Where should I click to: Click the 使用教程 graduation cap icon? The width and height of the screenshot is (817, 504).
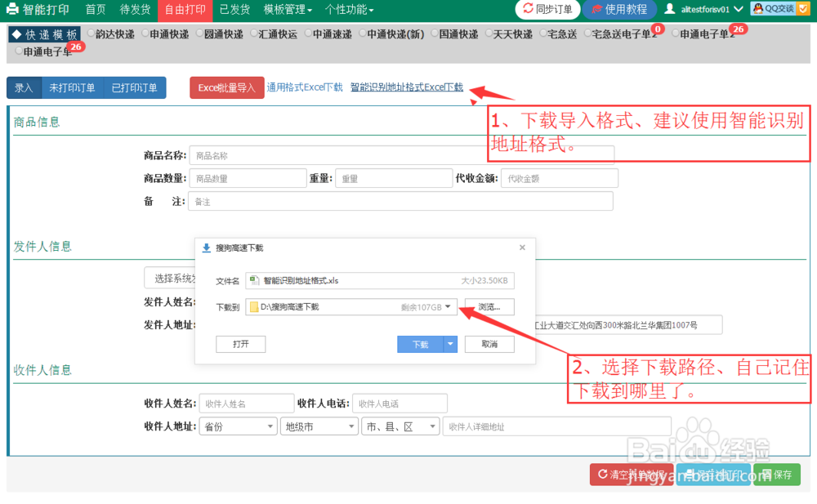[x=596, y=9]
